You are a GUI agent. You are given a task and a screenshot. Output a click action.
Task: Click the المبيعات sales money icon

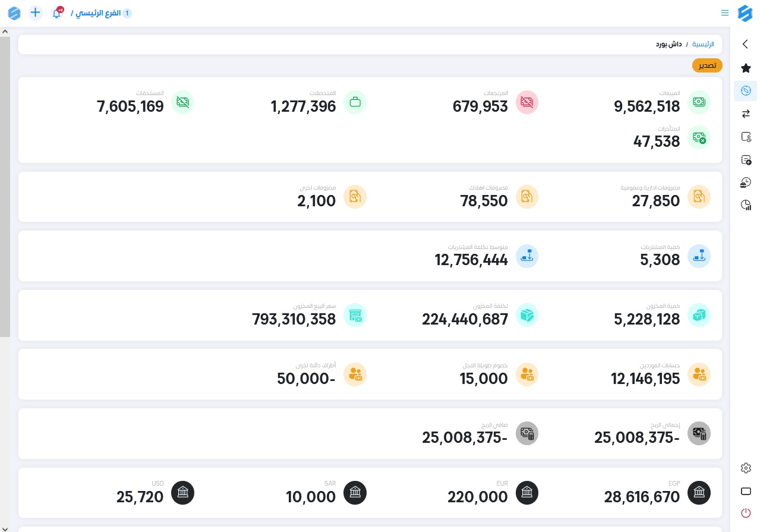(x=699, y=102)
